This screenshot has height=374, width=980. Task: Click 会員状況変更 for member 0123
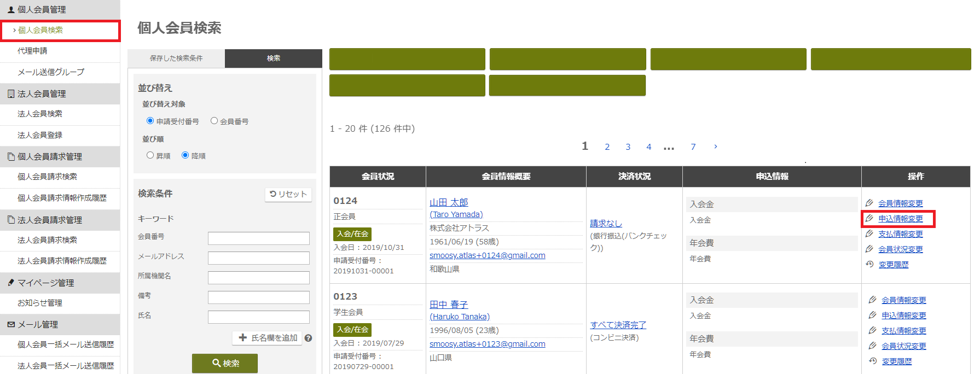(904, 346)
